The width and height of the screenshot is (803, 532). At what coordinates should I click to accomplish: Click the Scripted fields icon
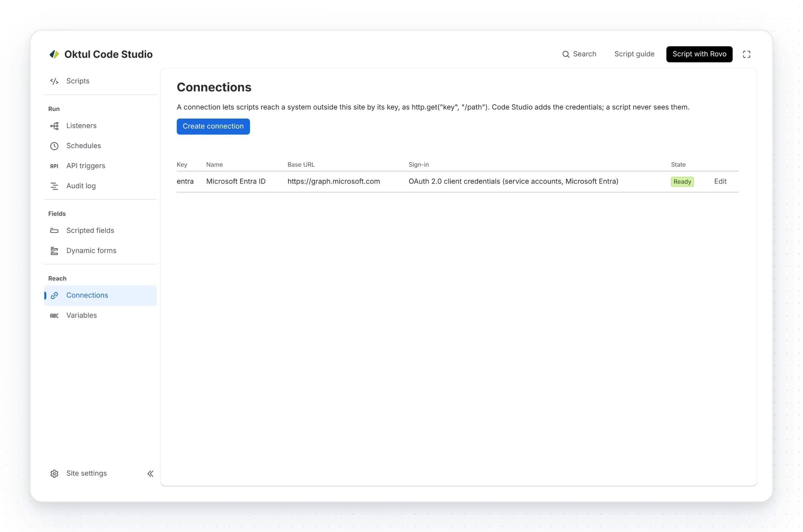coord(54,230)
